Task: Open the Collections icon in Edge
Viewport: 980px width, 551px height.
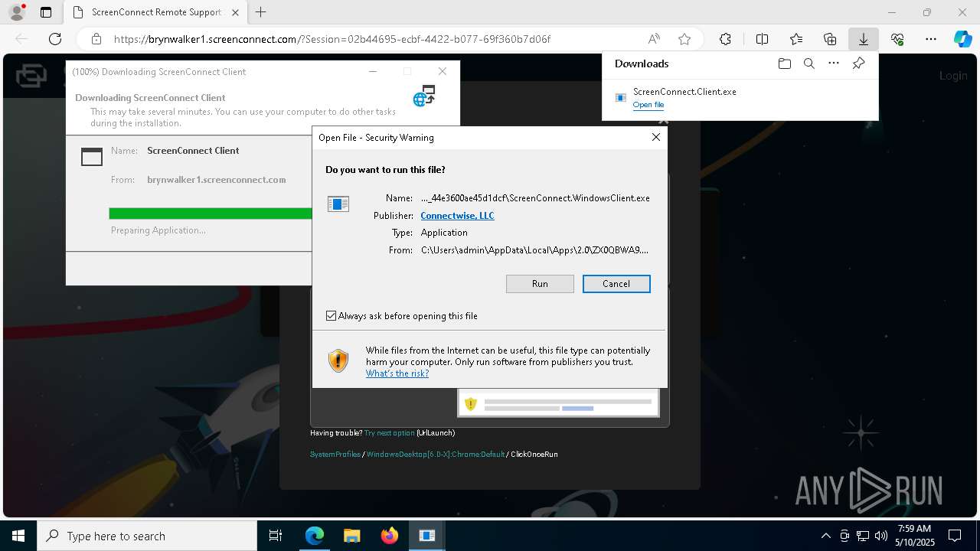Action: pyautogui.click(x=830, y=39)
